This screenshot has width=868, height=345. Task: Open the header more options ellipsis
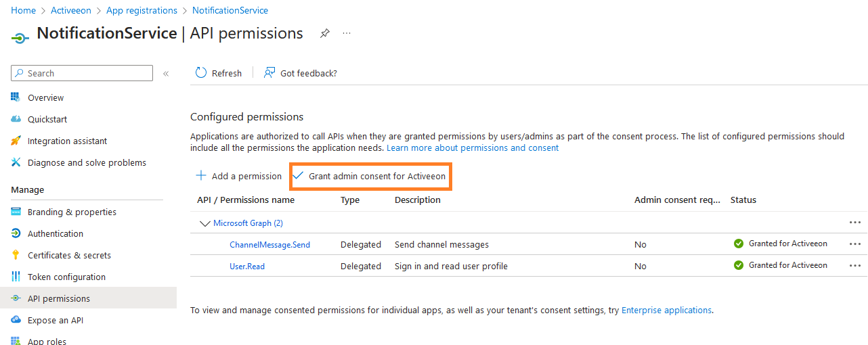pos(347,33)
